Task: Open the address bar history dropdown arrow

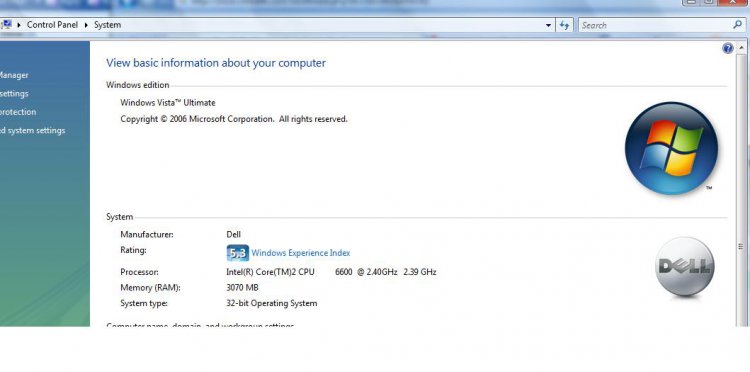Action: [x=548, y=25]
